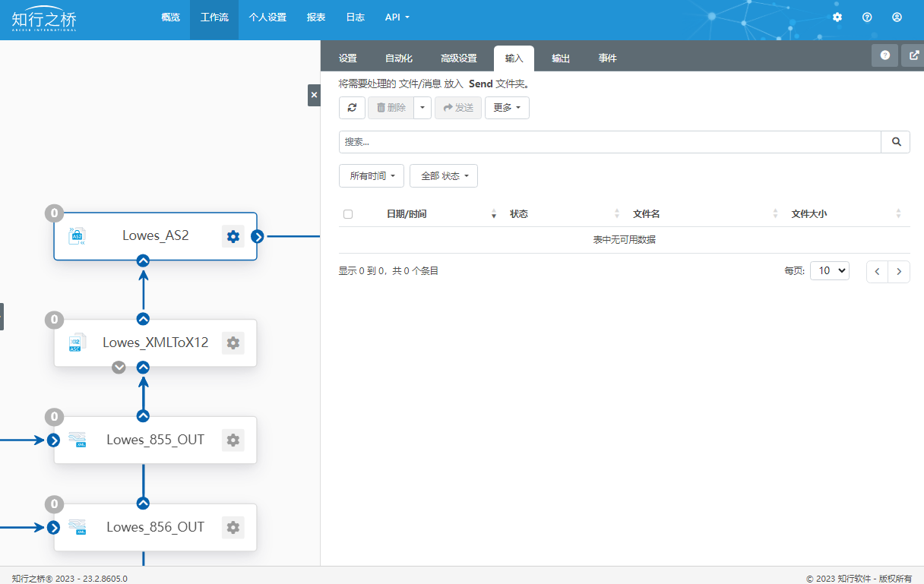This screenshot has width=924, height=584.
Task: Change the 每页 page size selector
Action: point(829,271)
